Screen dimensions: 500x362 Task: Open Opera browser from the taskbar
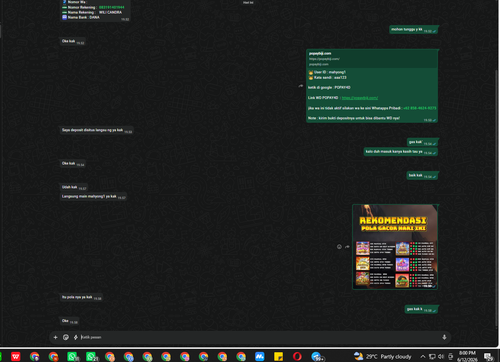[297, 356]
